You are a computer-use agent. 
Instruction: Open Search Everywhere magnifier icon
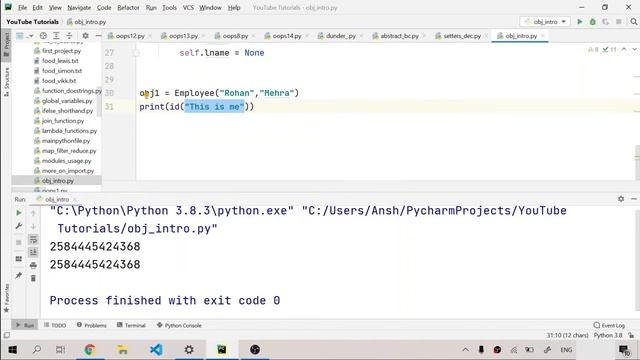tap(633, 22)
